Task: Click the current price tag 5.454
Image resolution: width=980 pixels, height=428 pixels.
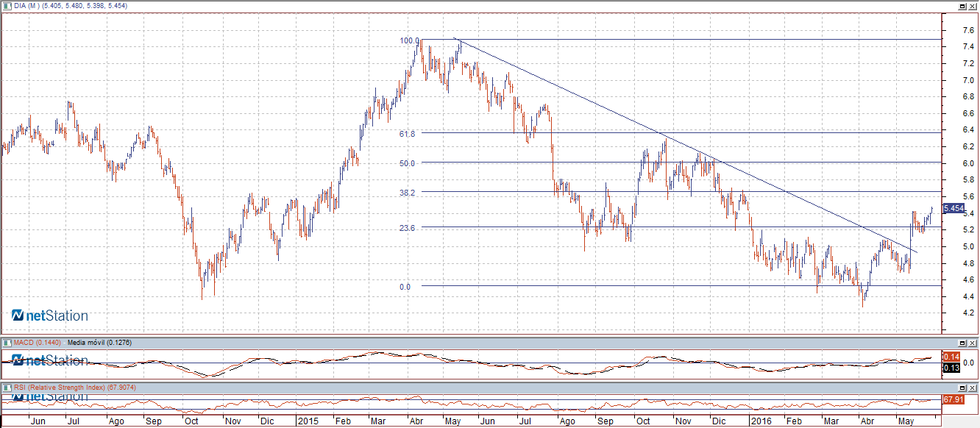Action: tap(953, 209)
